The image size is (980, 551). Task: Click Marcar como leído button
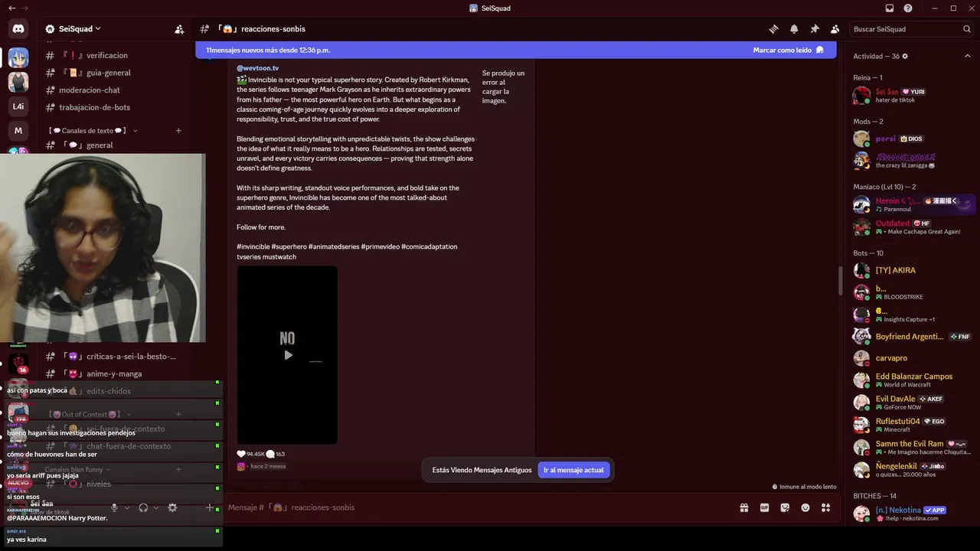click(x=789, y=50)
